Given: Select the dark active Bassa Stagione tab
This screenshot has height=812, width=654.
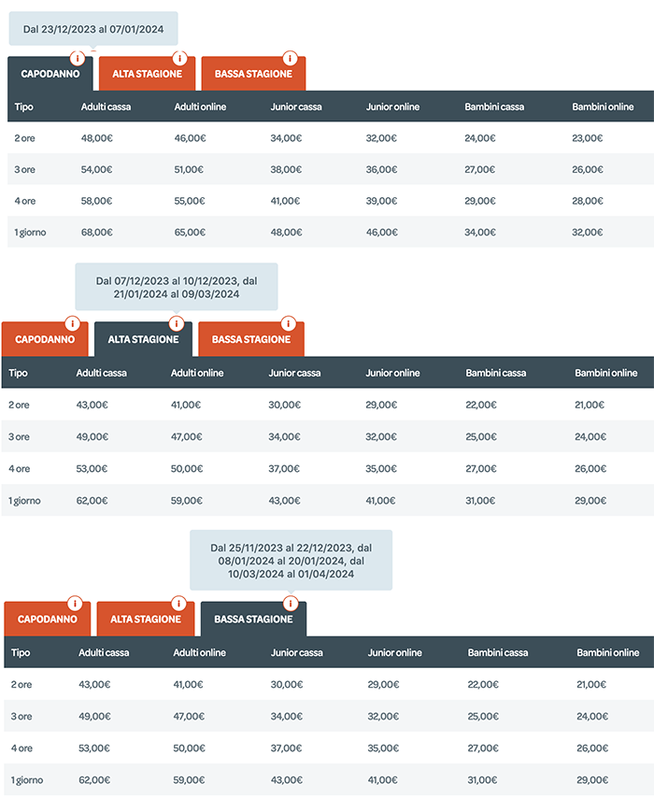Looking at the screenshot, I should point(253,619).
